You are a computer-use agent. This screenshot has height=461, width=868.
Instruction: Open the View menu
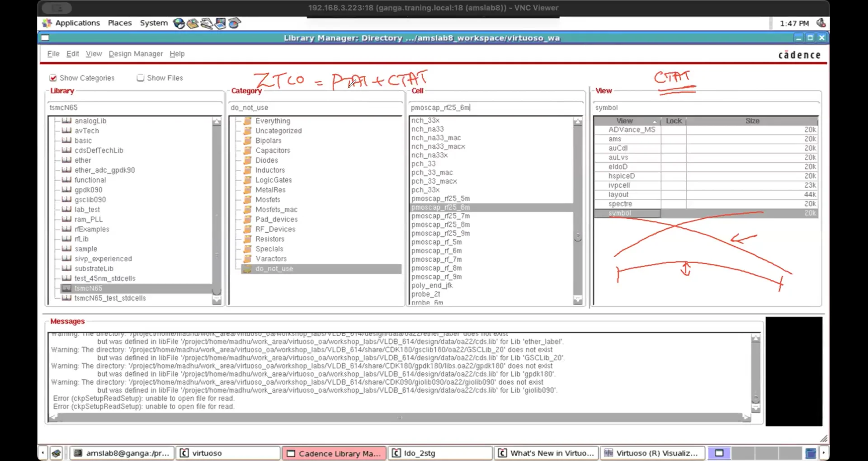(94, 54)
